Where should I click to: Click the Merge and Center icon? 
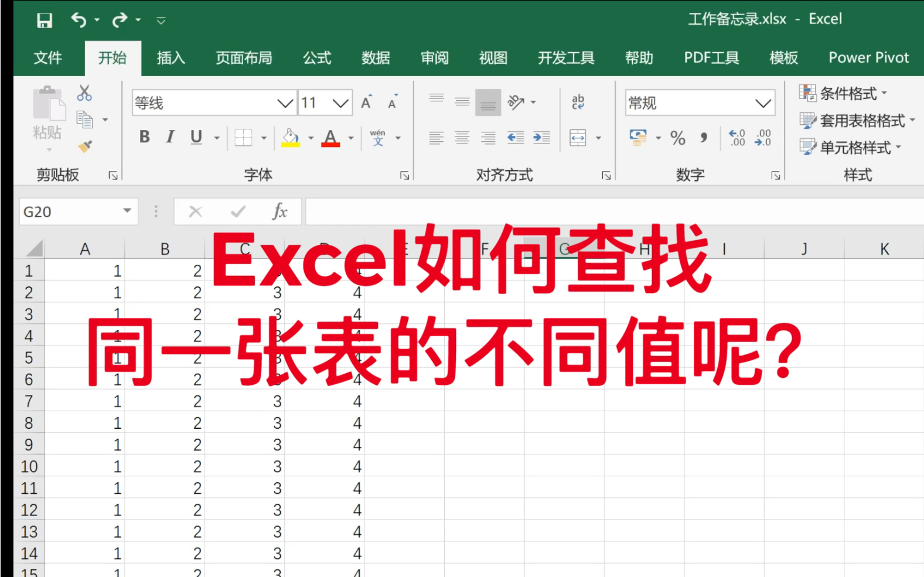(578, 138)
